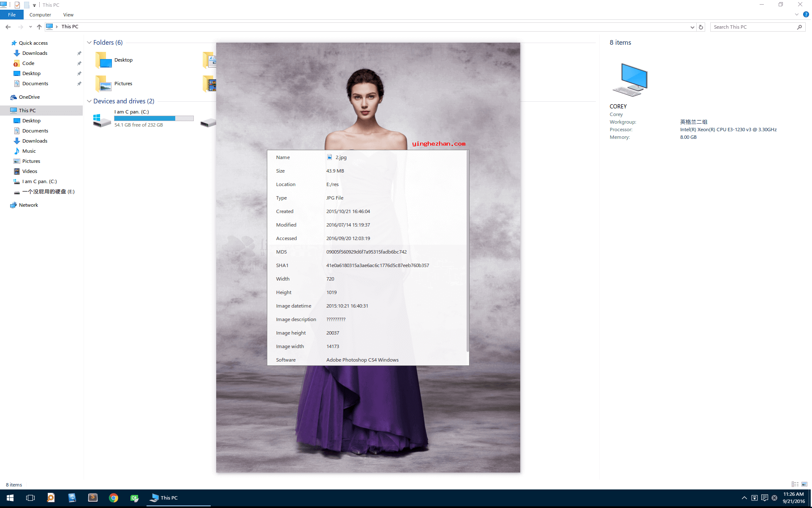Select the View tab in Explorer ribbon
The height and width of the screenshot is (508, 812).
point(68,15)
